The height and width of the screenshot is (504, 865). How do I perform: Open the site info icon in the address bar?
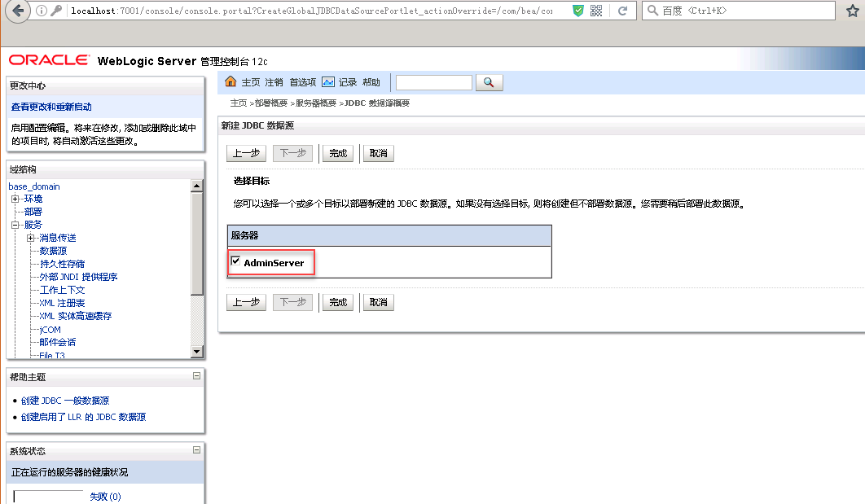pos(42,11)
